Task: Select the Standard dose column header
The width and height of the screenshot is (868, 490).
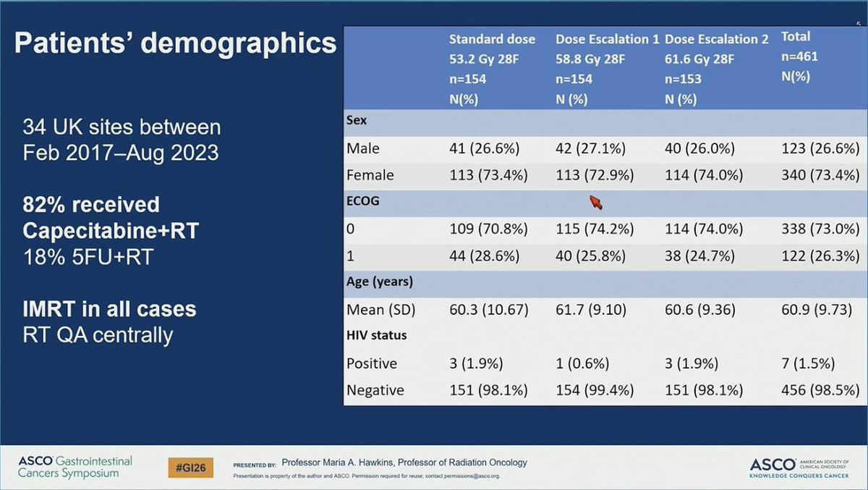Action: (492, 69)
